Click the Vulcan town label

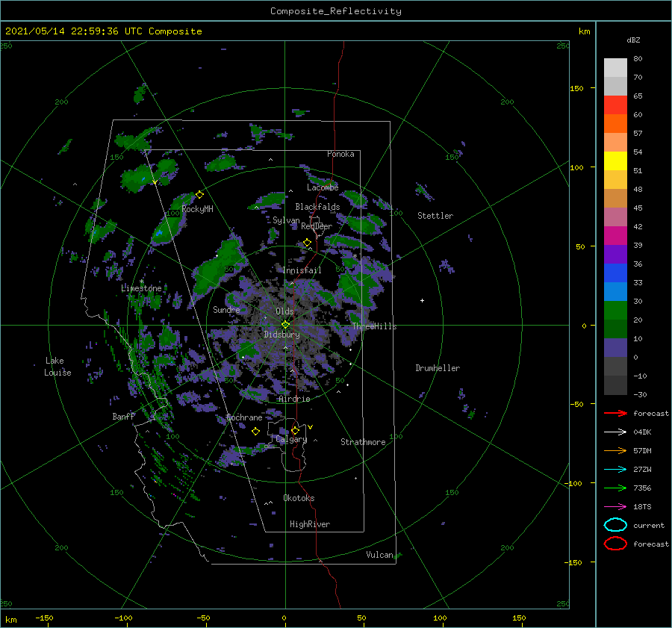click(x=379, y=555)
